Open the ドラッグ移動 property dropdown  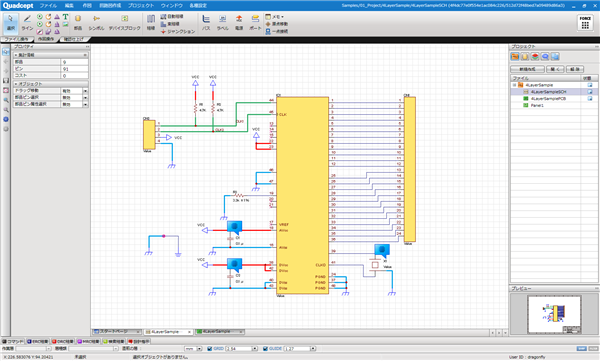coord(85,91)
